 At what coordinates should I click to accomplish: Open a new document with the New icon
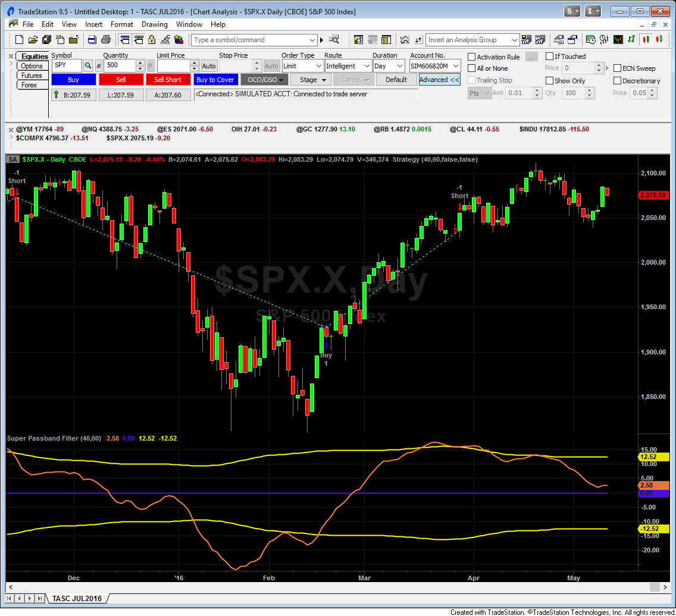[19, 40]
